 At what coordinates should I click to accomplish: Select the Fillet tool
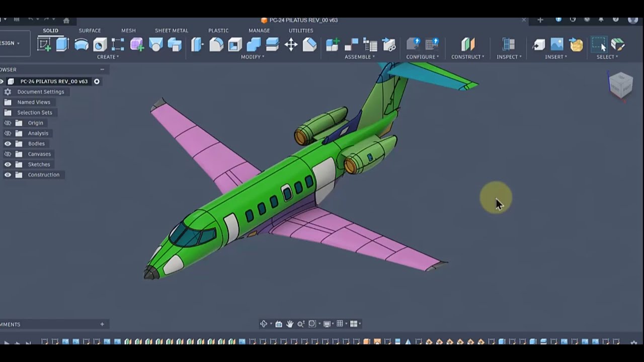click(x=216, y=45)
